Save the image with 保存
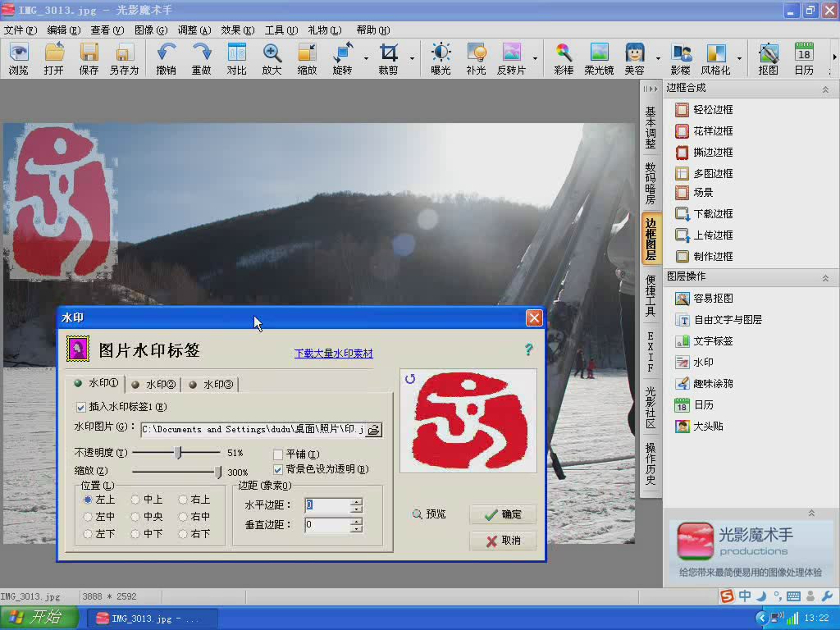 click(89, 58)
